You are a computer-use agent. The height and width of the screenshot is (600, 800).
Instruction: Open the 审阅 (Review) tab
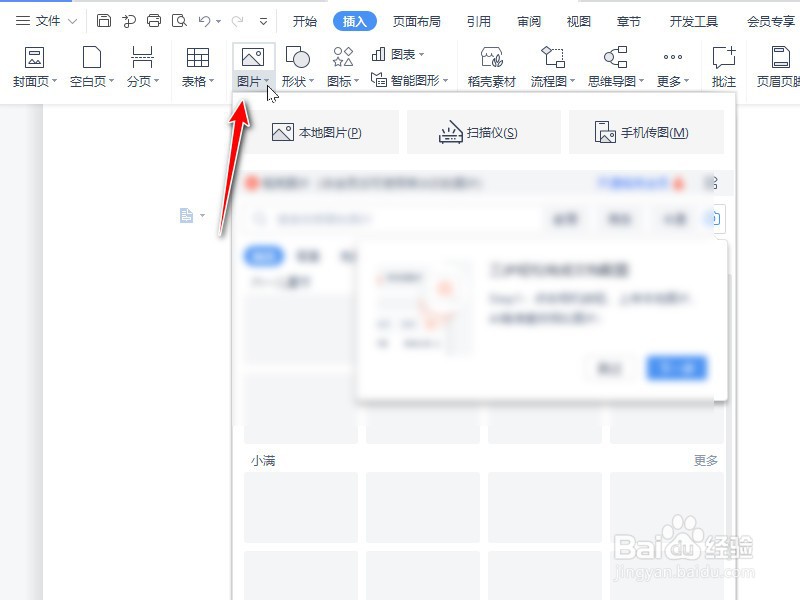tap(529, 19)
